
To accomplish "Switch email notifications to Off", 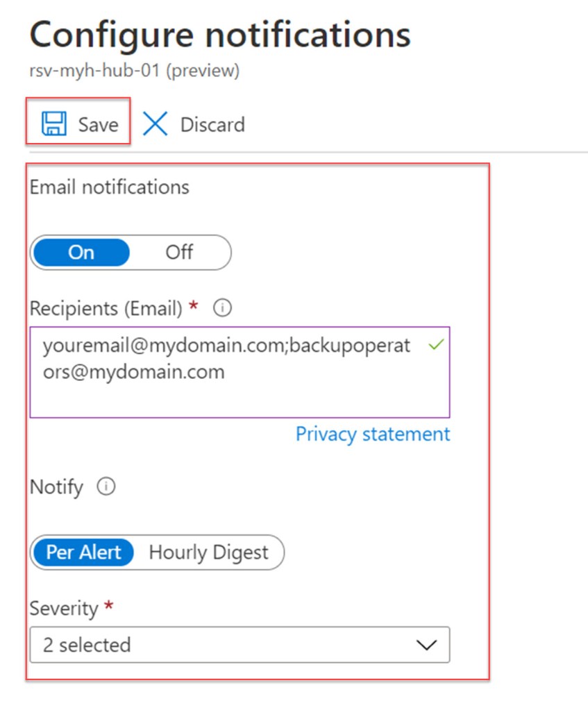I will click(x=179, y=252).
